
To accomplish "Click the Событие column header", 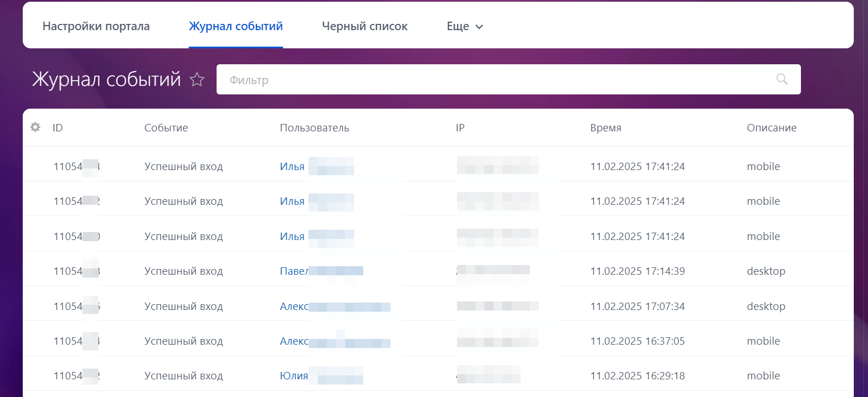I will 166,128.
